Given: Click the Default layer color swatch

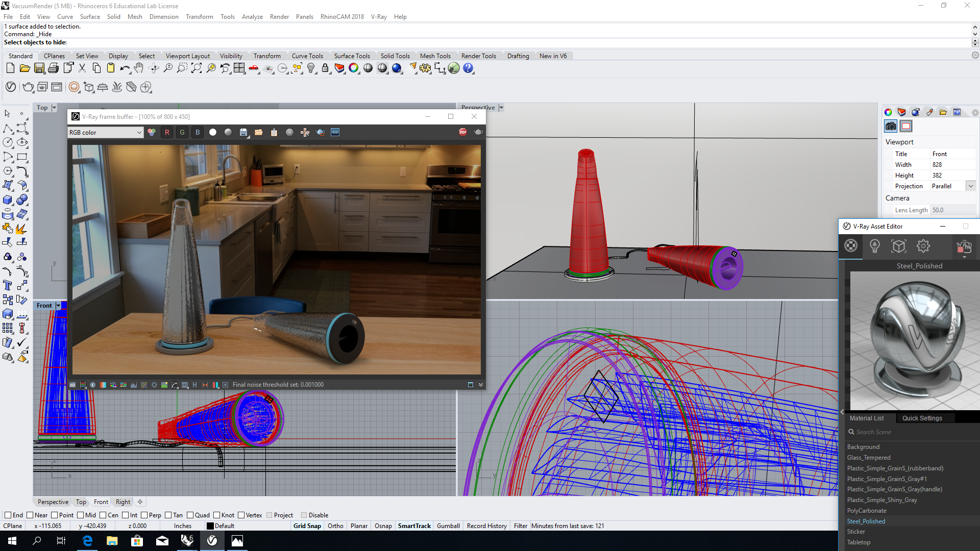Looking at the screenshot, I should click(x=210, y=526).
